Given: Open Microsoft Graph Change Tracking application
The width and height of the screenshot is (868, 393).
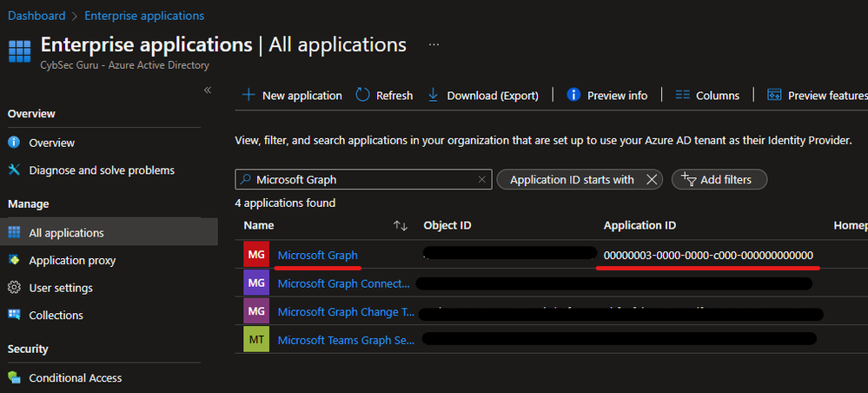Looking at the screenshot, I should click(x=346, y=311).
